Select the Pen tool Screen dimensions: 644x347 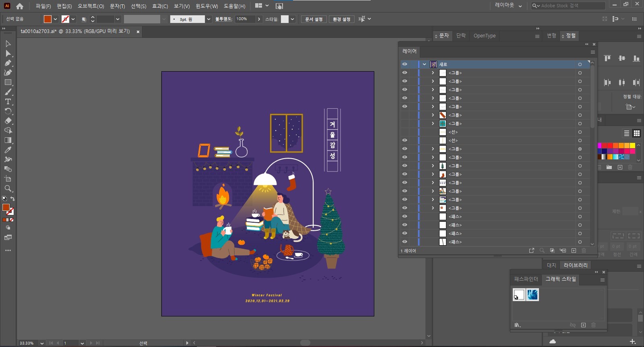pyautogui.click(x=8, y=63)
